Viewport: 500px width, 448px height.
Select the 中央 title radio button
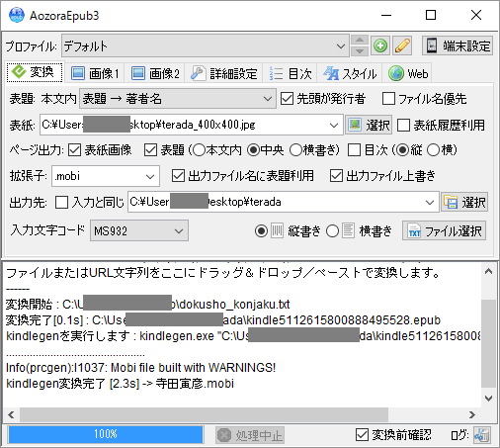(253, 150)
